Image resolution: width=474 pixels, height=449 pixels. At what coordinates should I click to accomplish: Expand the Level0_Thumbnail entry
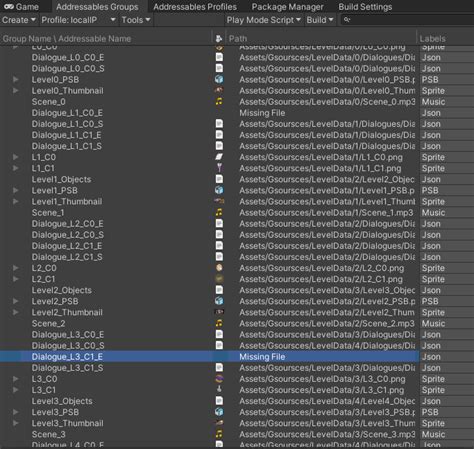pos(15,90)
